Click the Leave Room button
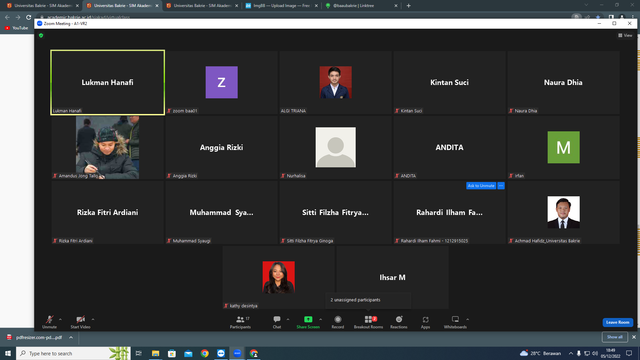 pos(618,322)
